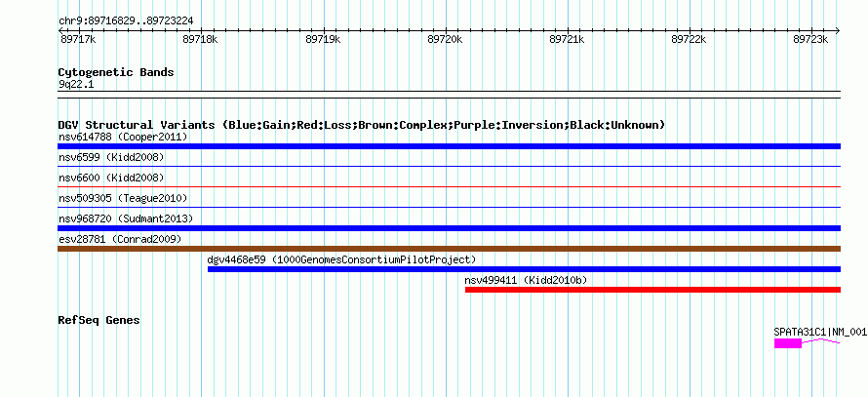Click the brown esv28781 complex variant bar
This screenshot has width=868, height=397.
(449, 249)
